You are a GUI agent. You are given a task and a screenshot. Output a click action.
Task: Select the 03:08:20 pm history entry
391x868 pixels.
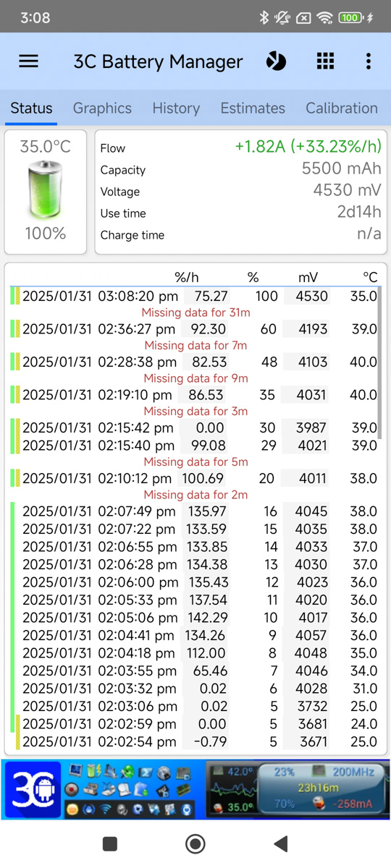193,296
